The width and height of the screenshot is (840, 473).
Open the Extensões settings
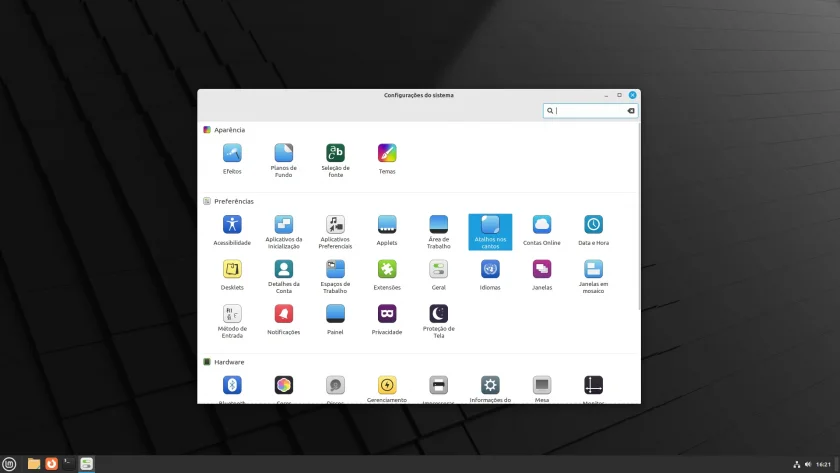click(387, 275)
